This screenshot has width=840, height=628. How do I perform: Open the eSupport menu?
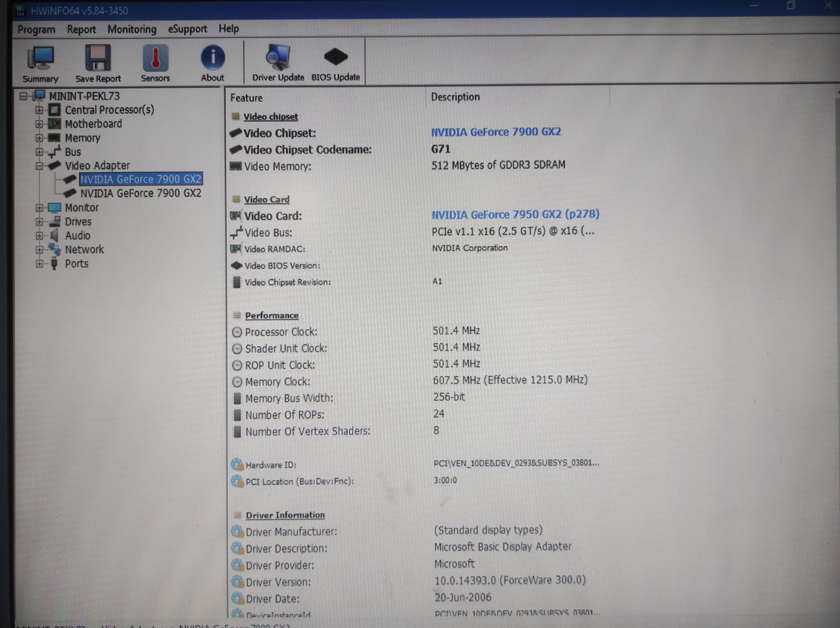[x=187, y=28]
